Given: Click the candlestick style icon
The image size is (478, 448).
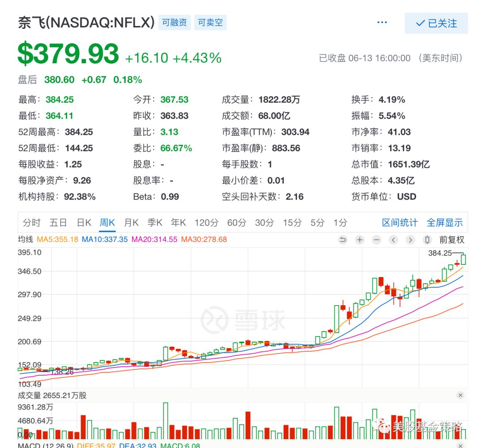Looking at the screenshot, I should 427,240.
